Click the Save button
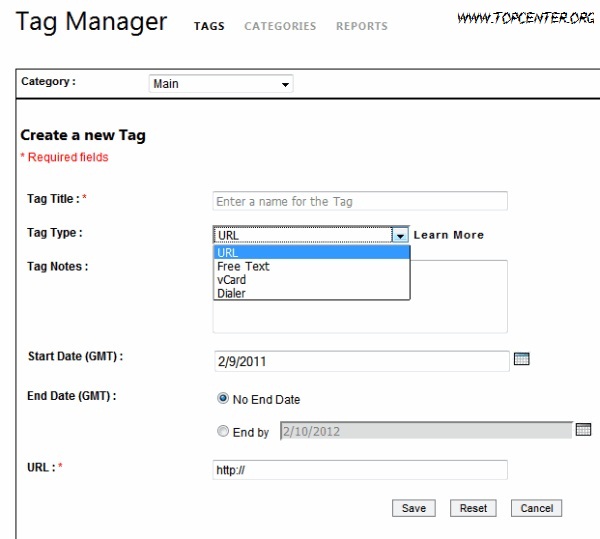The width and height of the screenshot is (600, 539). [x=414, y=508]
